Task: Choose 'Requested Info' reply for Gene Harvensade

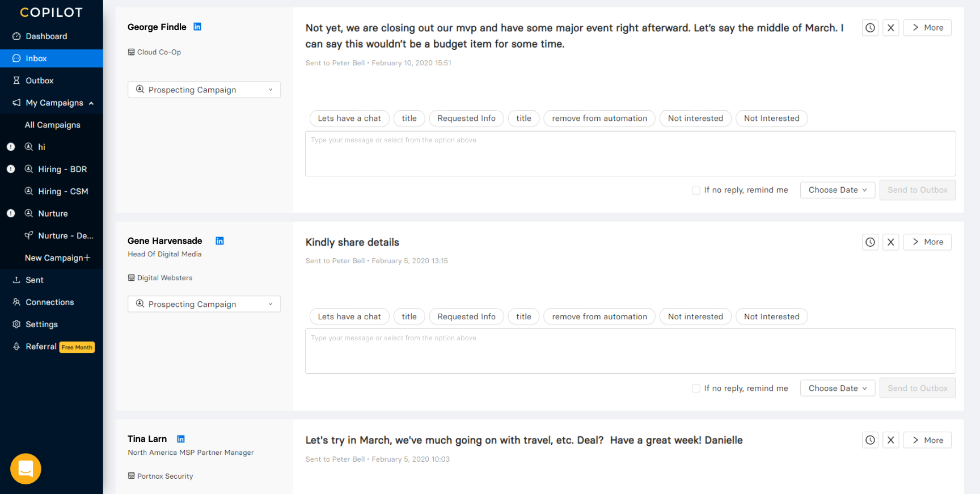Action: pyautogui.click(x=466, y=316)
